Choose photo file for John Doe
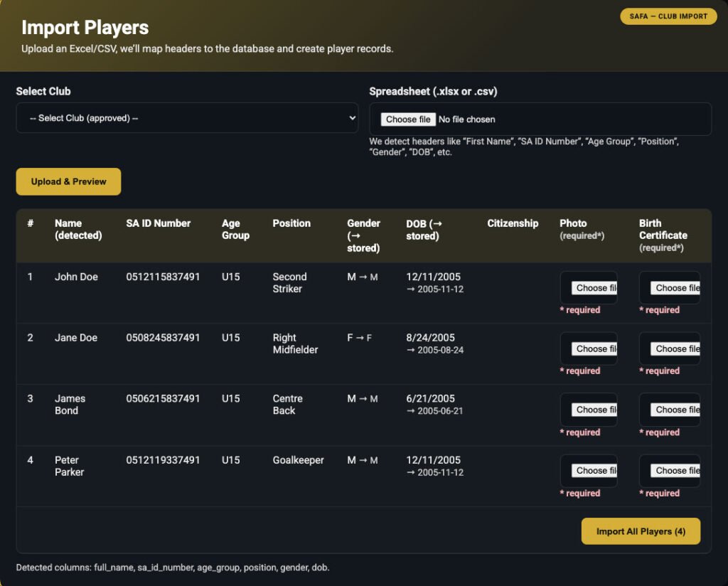This screenshot has width=728, height=586. [594, 288]
